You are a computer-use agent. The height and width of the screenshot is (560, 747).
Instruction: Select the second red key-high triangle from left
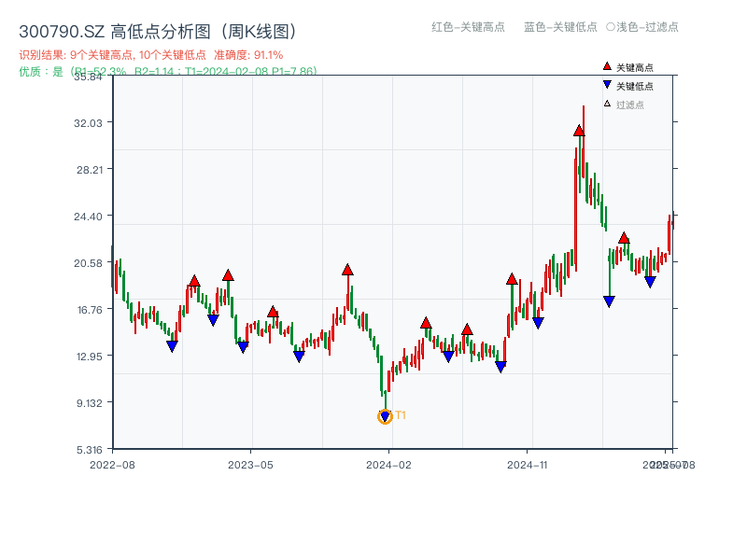click(x=228, y=275)
